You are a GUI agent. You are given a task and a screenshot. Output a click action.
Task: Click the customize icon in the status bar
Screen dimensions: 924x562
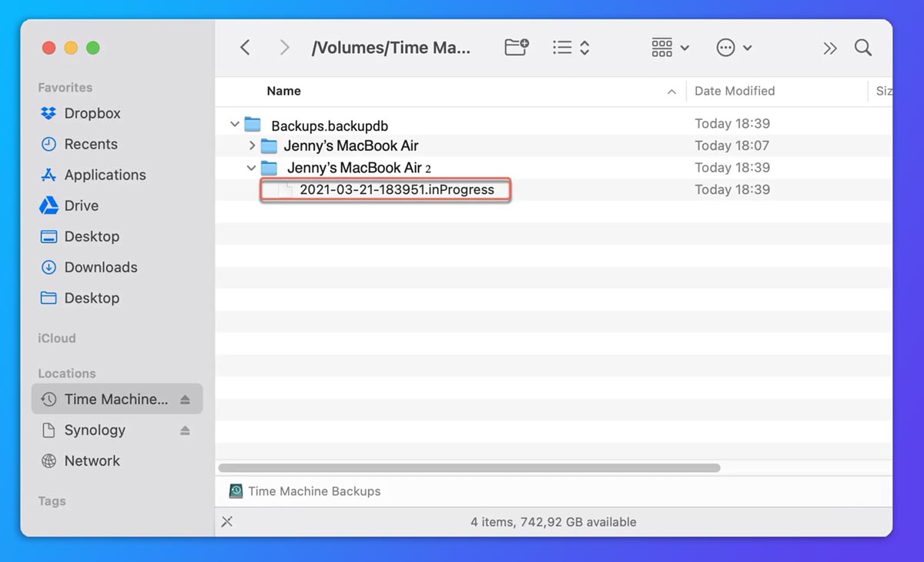pyautogui.click(x=227, y=522)
